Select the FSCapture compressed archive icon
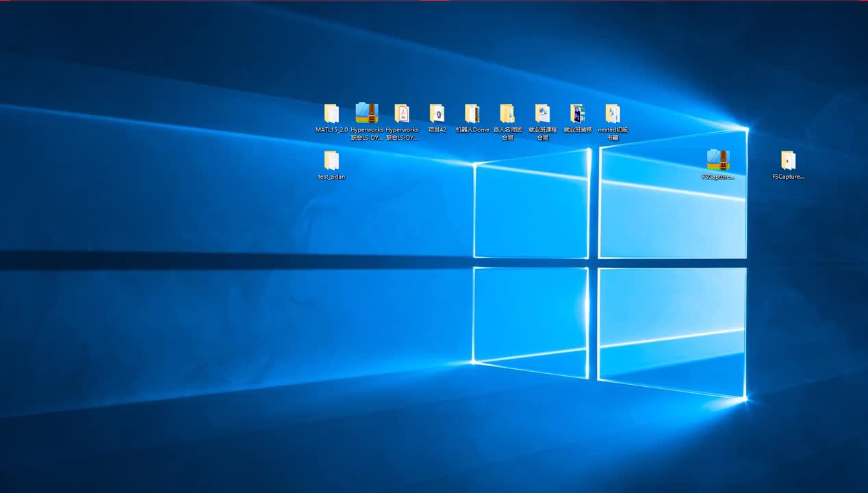The height and width of the screenshot is (493, 868). pos(718,160)
